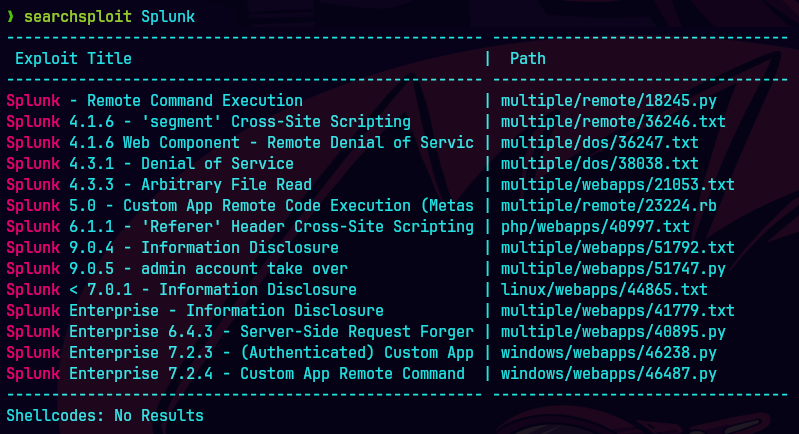
Task: Click path multiple/webapps/41779.txt
Action: pos(618,310)
